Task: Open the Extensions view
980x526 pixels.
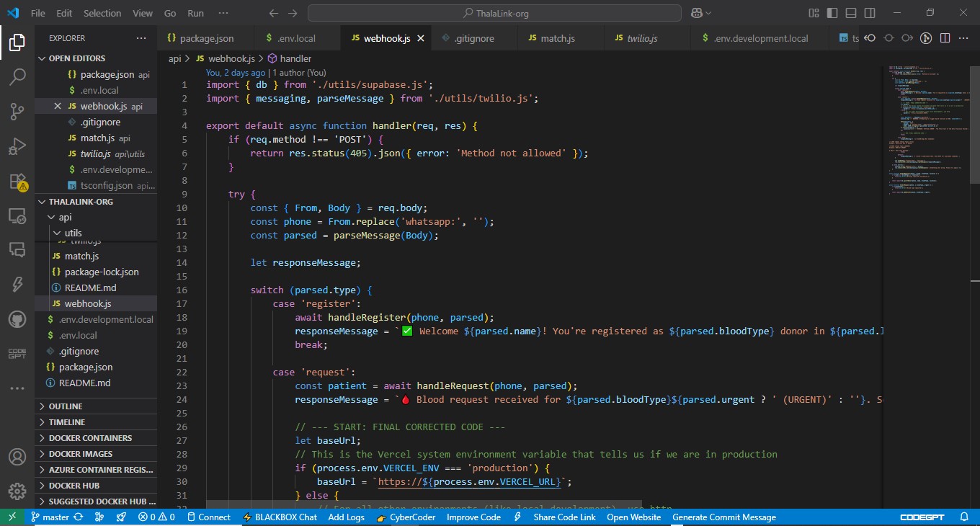Action: click(x=17, y=181)
